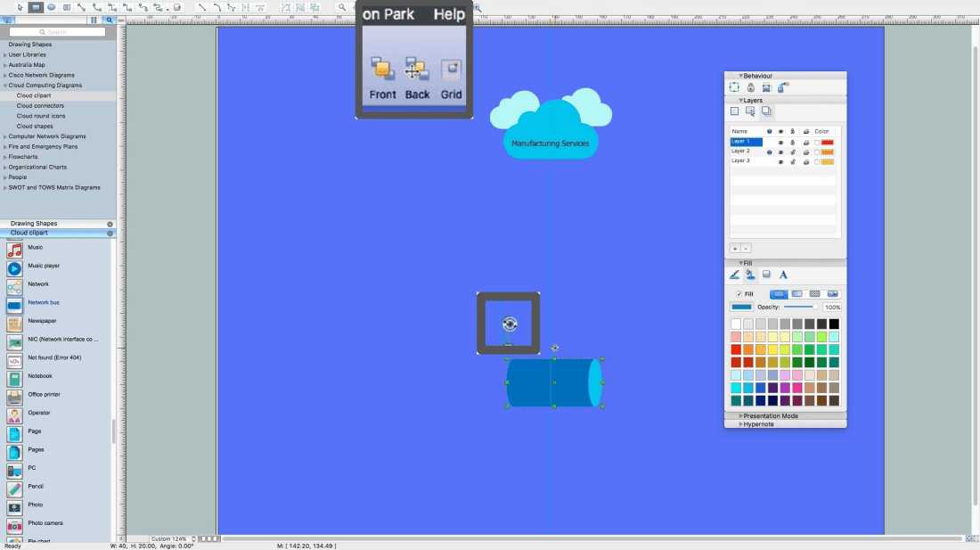Open the shadow settings tab
Viewport: 980px width, 550px height.
pos(766,275)
